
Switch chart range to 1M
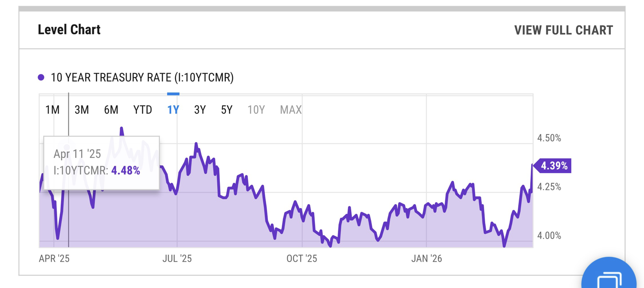[x=52, y=110]
